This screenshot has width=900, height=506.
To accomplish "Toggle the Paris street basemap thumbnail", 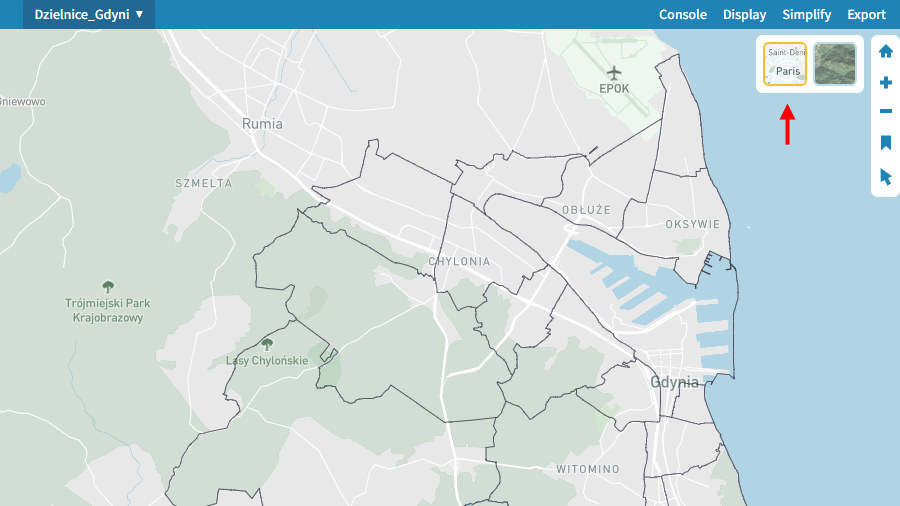I will pos(785,64).
